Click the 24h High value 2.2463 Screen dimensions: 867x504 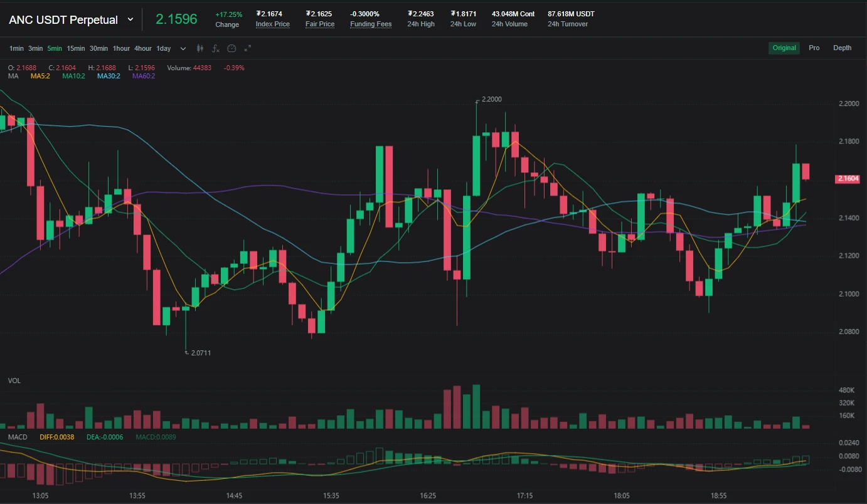421,14
